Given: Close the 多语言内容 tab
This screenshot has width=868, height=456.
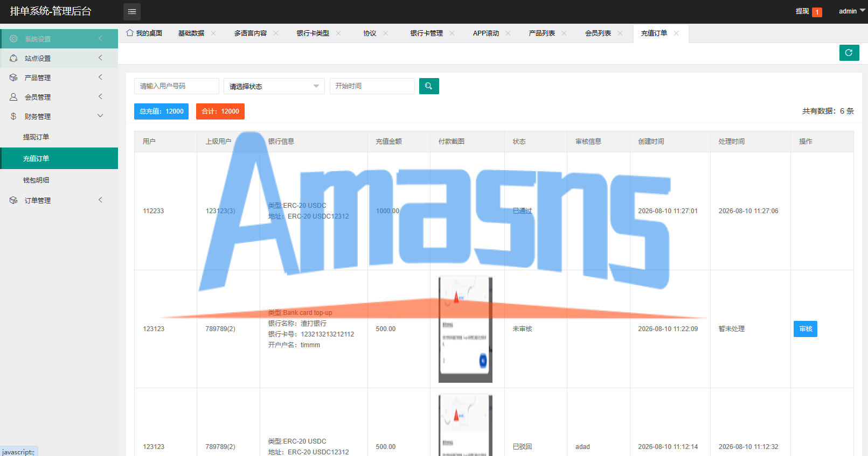Looking at the screenshot, I should coord(276,33).
